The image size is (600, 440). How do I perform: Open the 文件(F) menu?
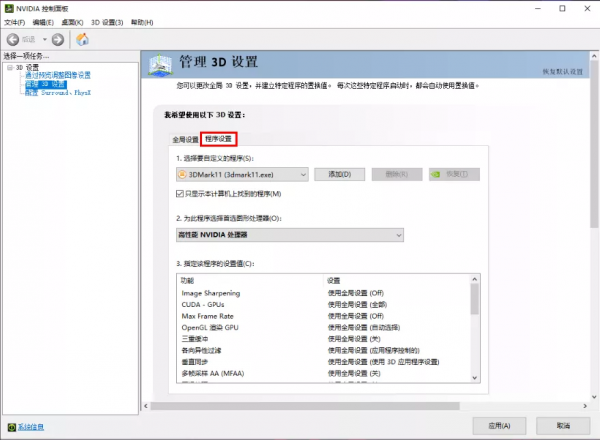pyautogui.click(x=15, y=23)
